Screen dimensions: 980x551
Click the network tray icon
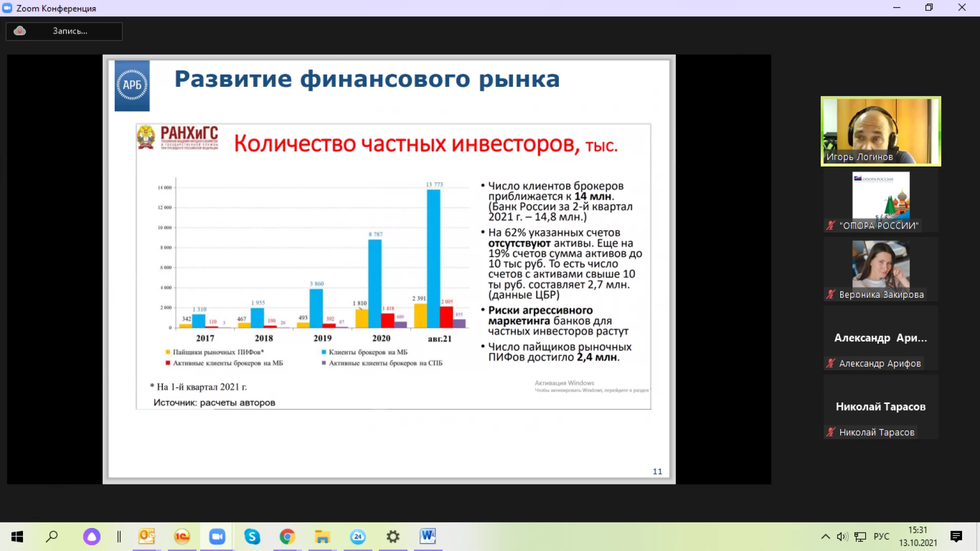[x=861, y=537]
